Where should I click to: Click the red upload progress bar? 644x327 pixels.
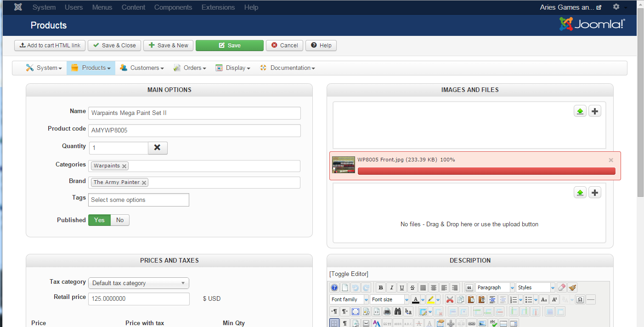point(486,171)
